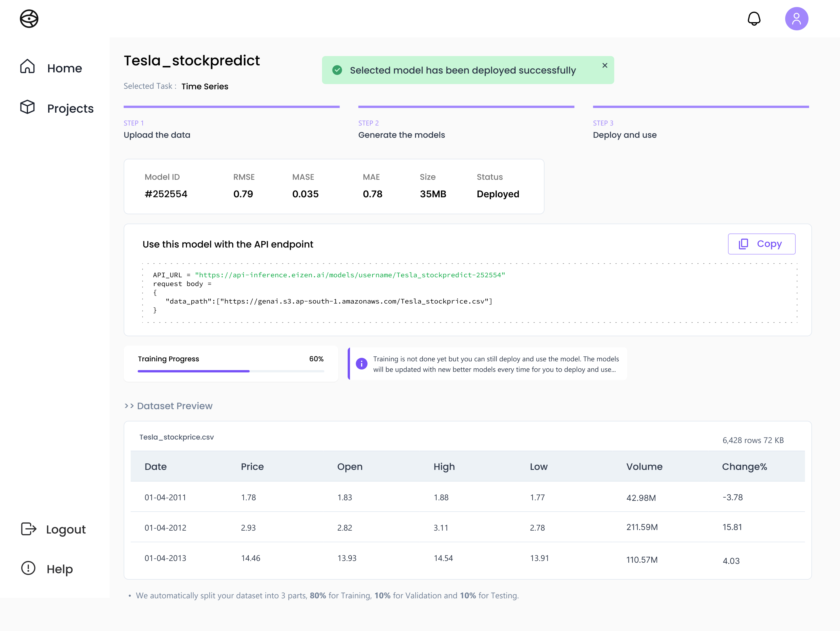Click the green success checkmark icon

click(337, 70)
